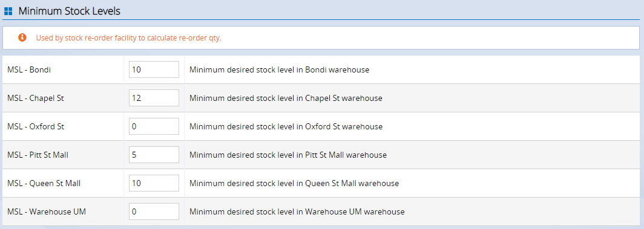Viewport: 644px width, 229px height.
Task: Click the MSL - Oxford St input box
Action: (x=154, y=126)
